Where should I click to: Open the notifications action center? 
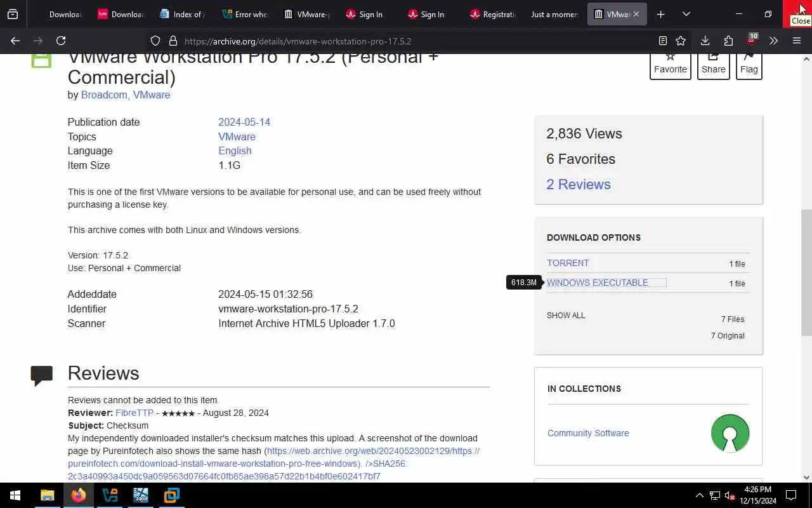coord(791,495)
